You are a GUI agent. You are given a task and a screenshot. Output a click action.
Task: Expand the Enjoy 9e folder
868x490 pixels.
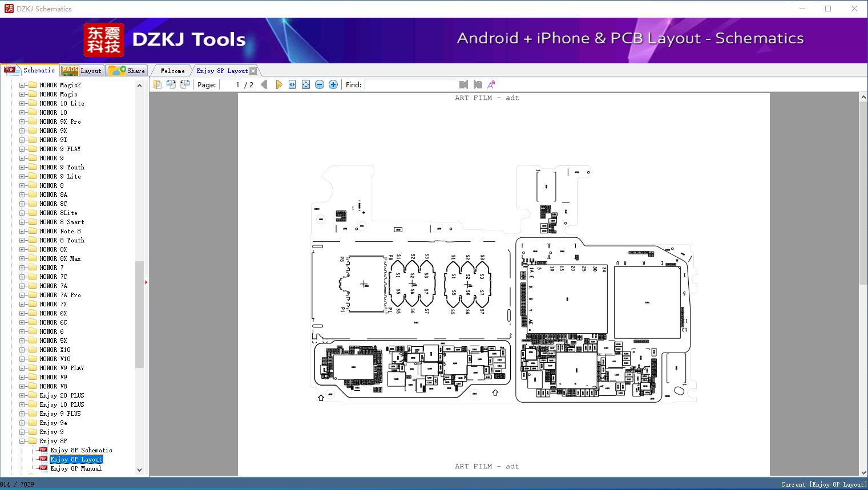click(x=22, y=423)
